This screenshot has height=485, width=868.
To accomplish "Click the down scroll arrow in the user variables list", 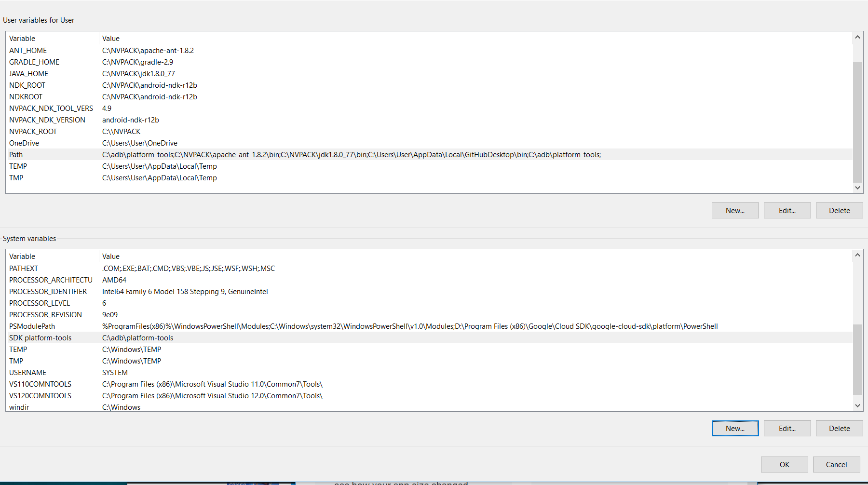I will (857, 188).
